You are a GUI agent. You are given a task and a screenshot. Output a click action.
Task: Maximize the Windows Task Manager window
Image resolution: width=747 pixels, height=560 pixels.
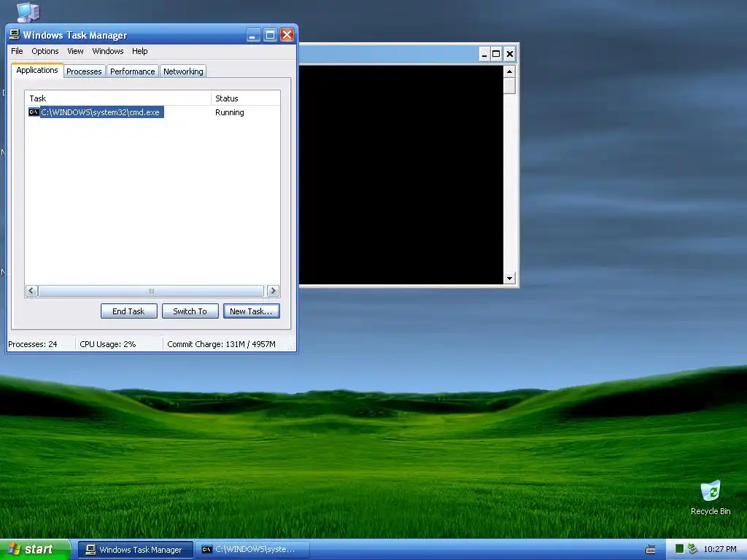(270, 35)
